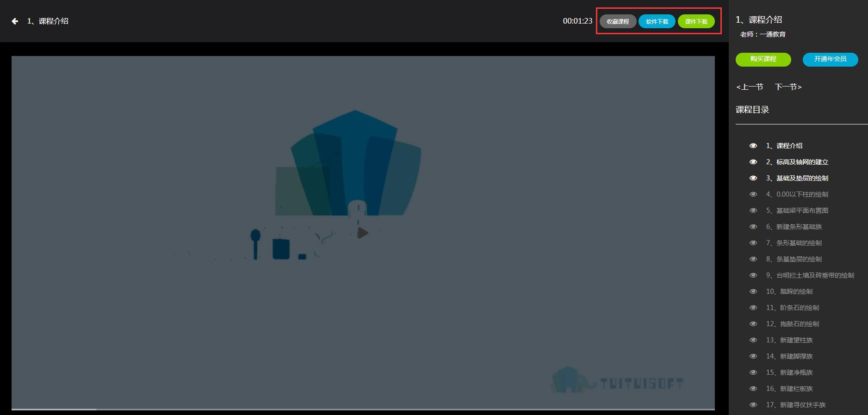Click the teacher name 老师:一通教育
This screenshot has width=868, height=415.
pyautogui.click(x=763, y=34)
